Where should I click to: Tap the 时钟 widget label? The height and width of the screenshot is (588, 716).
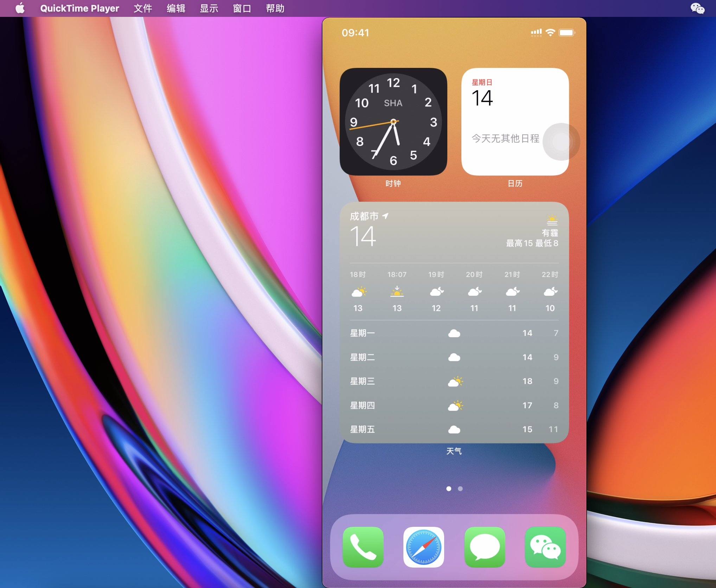pos(393,184)
